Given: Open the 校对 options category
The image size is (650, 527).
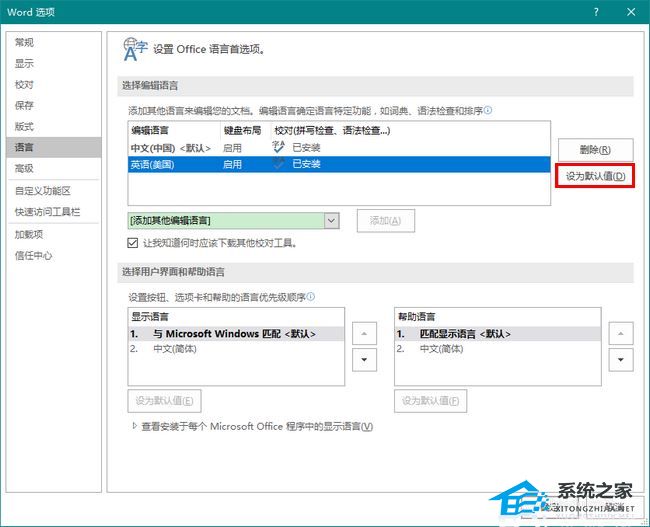Looking at the screenshot, I should [x=24, y=85].
